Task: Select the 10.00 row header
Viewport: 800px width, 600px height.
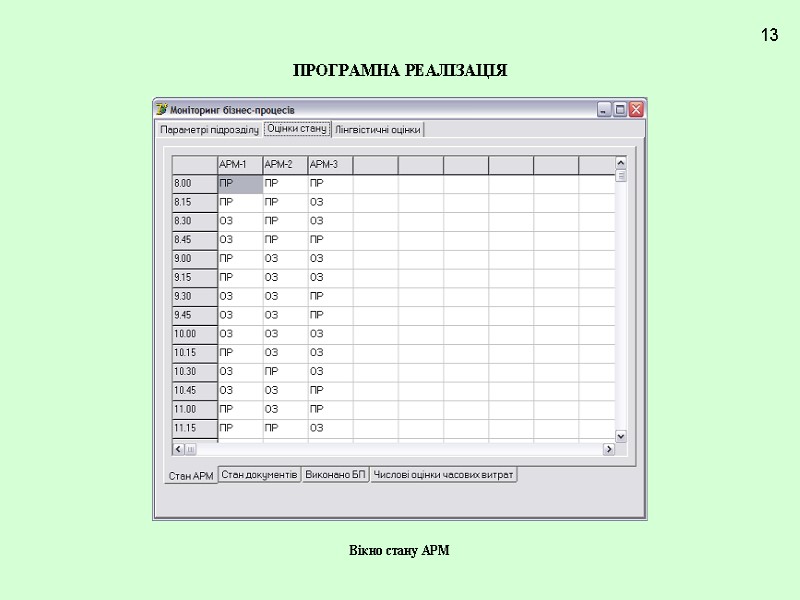Action: (x=195, y=335)
